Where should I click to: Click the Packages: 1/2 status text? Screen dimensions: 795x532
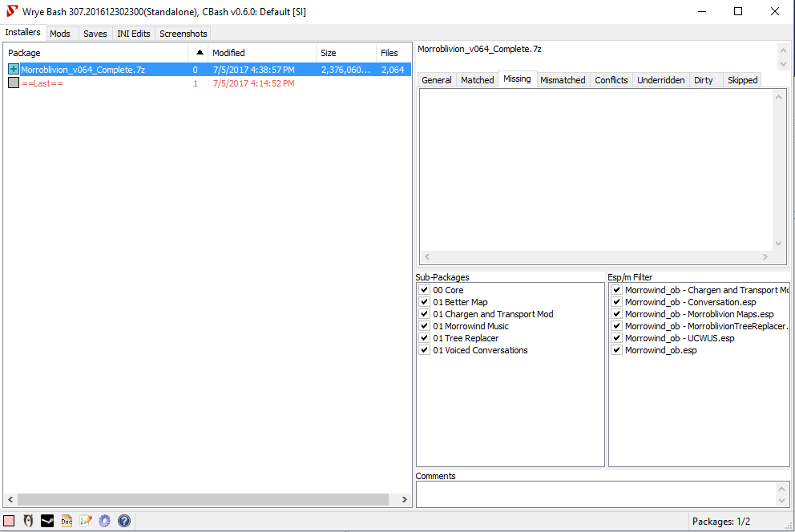click(721, 522)
